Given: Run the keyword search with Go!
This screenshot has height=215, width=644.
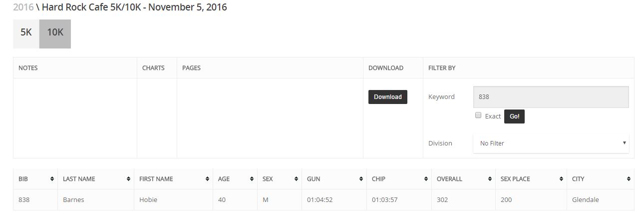Looking at the screenshot, I should 514,116.
